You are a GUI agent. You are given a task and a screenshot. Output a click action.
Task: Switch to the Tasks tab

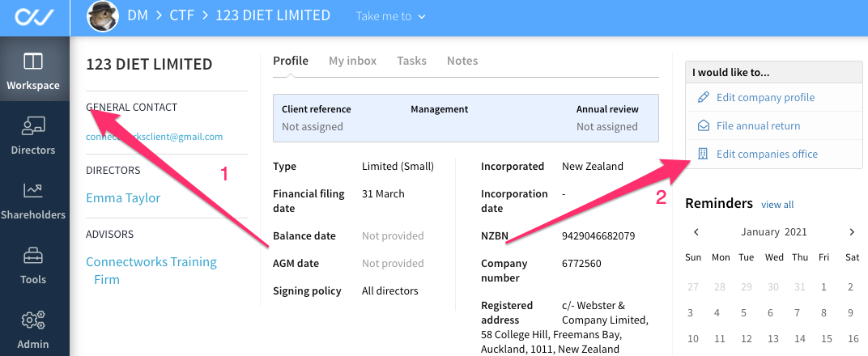pyautogui.click(x=412, y=61)
